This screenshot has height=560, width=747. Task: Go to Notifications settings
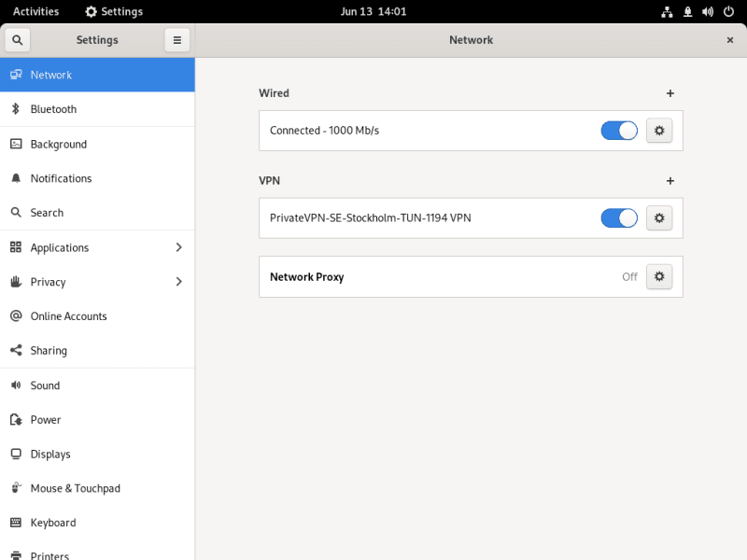pyautogui.click(x=97, y=178)
